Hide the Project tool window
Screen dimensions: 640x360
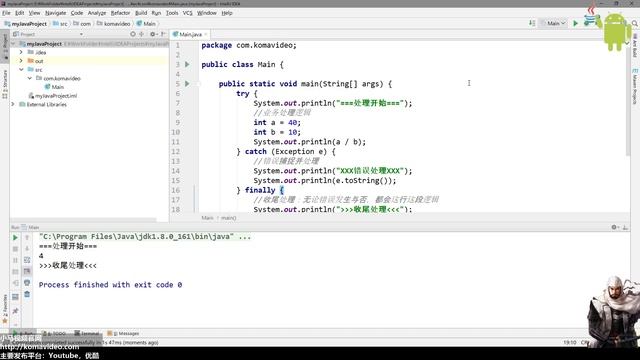pos(163,34)
